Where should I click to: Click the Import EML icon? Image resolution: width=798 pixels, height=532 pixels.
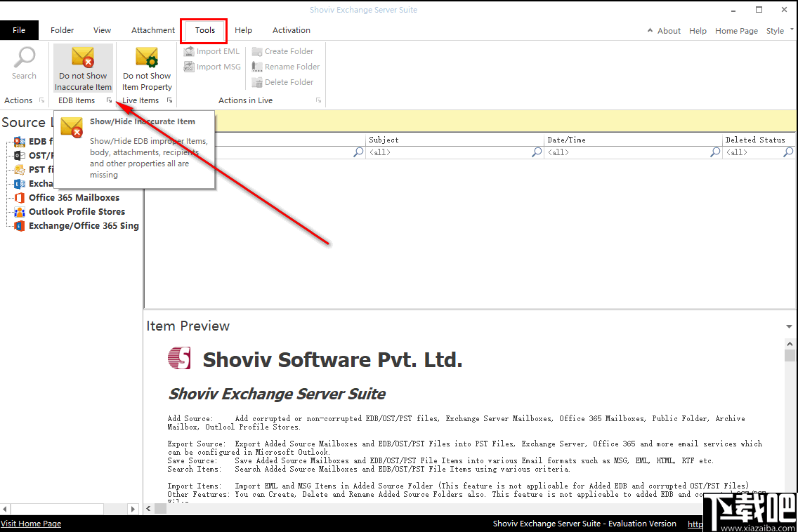pyautogui.click(x=188, y=51)
